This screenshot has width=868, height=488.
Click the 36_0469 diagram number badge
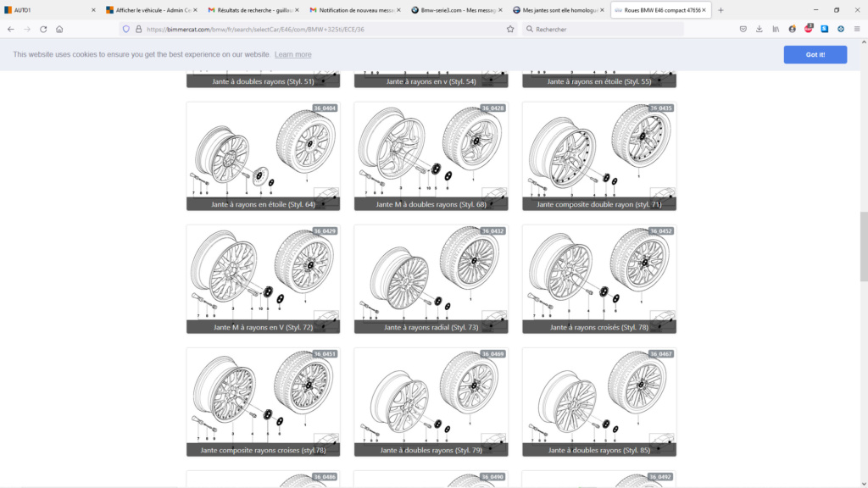tap(492, 353)
